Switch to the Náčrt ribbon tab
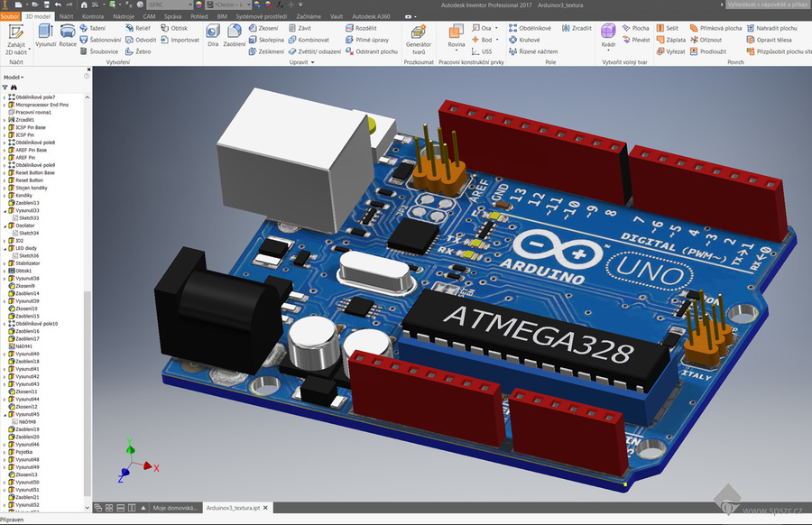 point(66,16)
